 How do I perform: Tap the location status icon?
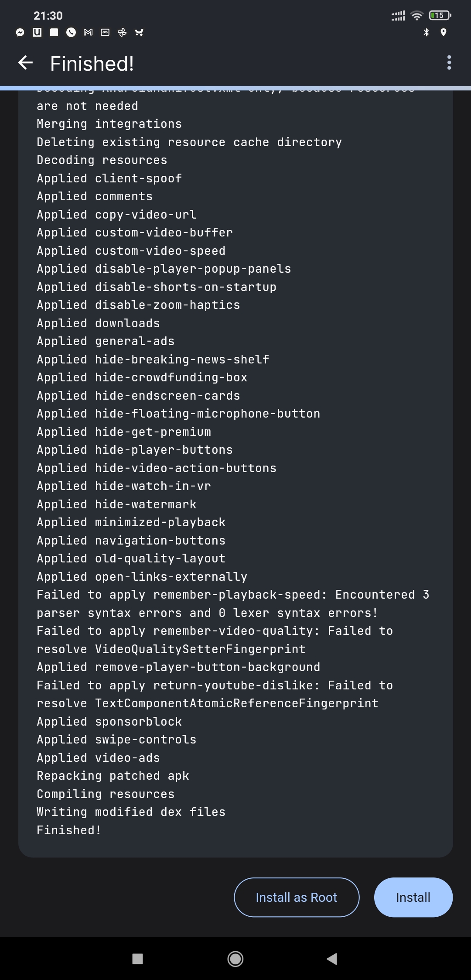[x=443, y=31]
